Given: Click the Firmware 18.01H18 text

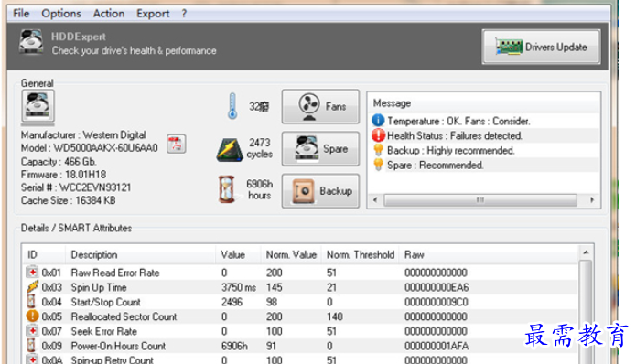Looking at the screenshot, I should (x=63, y=175).
